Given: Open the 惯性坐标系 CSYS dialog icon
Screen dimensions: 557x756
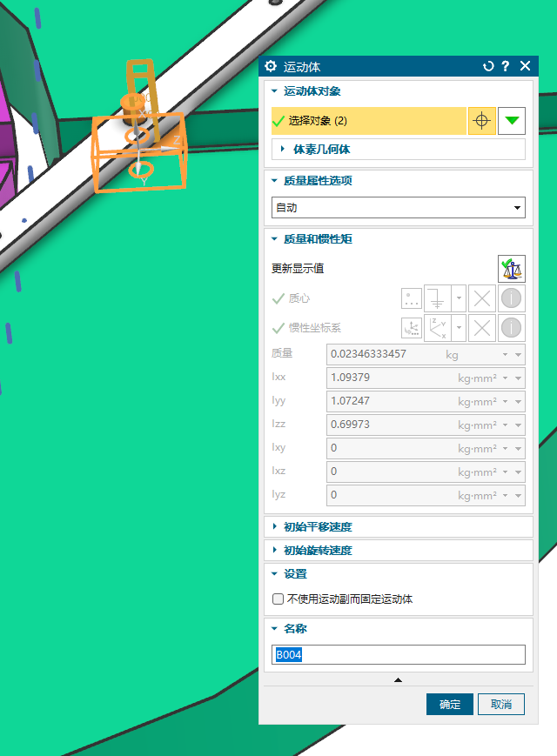Looking at the screenshot, I should coord(412,328).
